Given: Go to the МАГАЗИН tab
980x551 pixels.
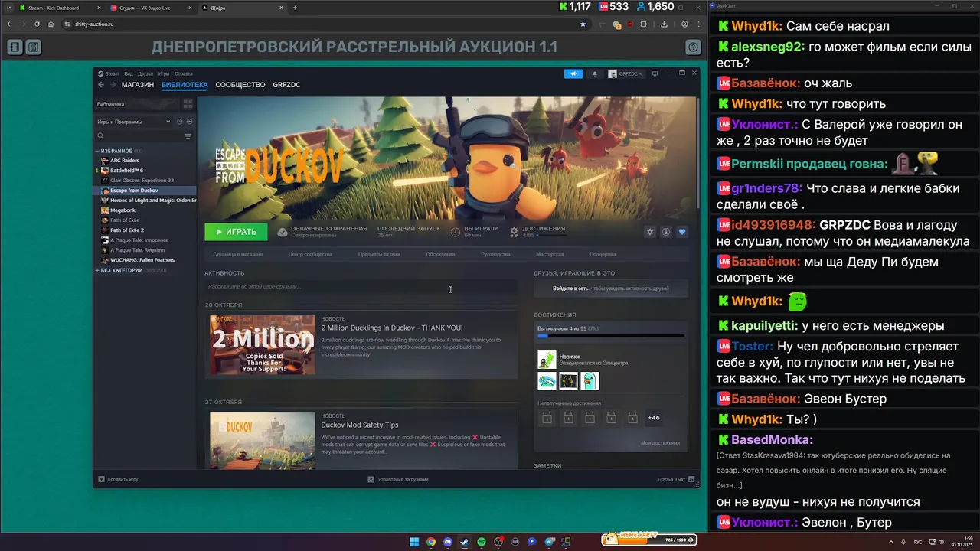Looking at the screenshot, I should point(138,85).
